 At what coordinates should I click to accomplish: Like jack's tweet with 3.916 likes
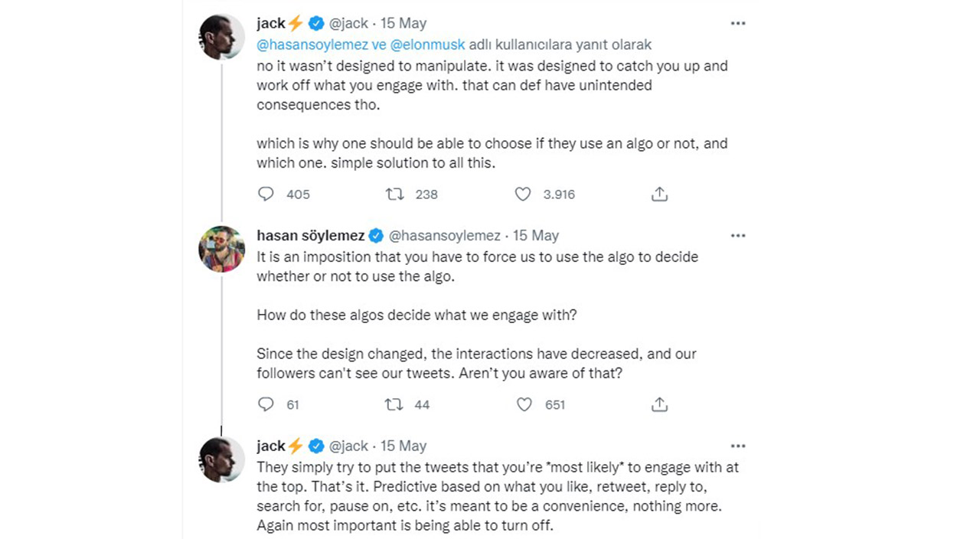click(x=523, y=194)
